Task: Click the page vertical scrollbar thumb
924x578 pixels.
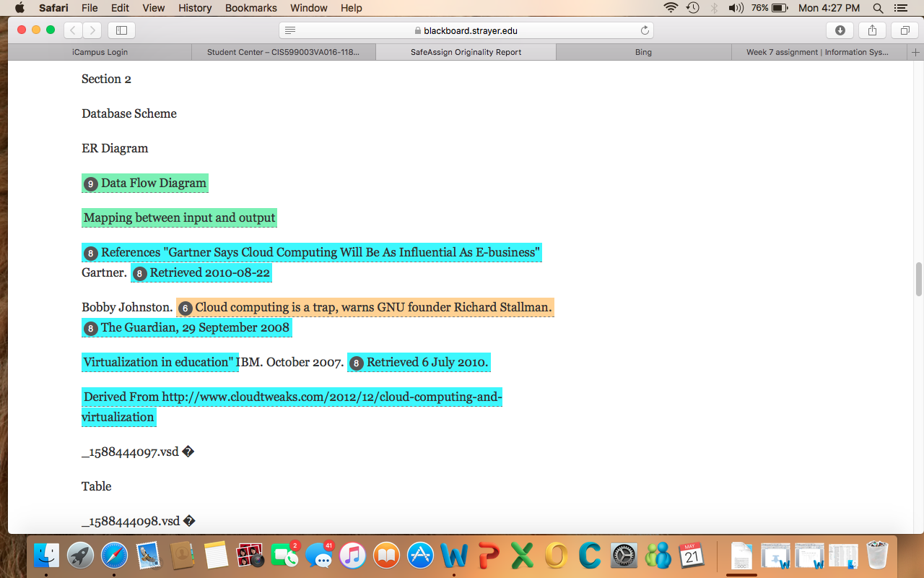Action: [919, 280]
